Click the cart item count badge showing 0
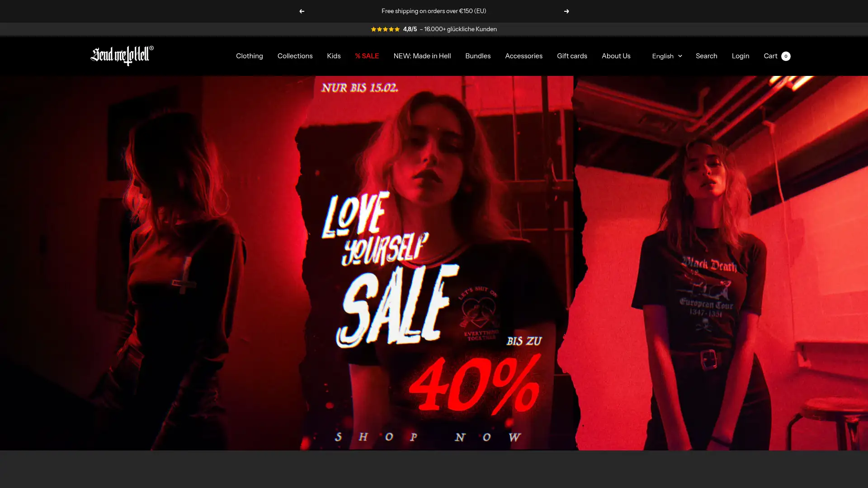 (786, 56)
